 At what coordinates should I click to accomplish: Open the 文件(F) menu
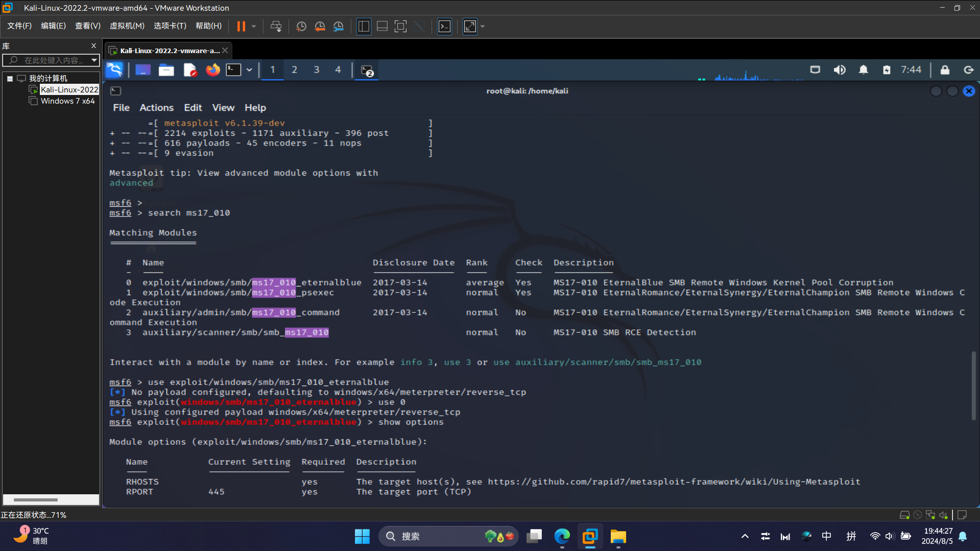[x=19, y=26]
